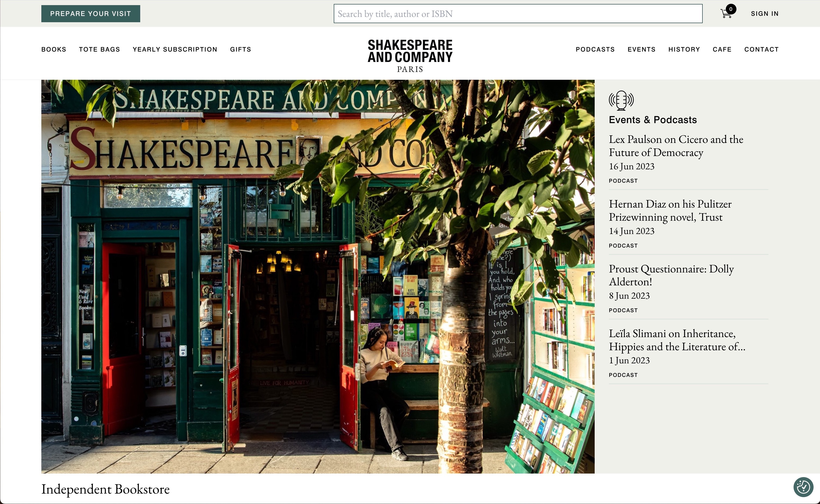
Task: Click the Shakespeare and Company Paris logo
Action: pyautogui.click(x=410, y=55)
